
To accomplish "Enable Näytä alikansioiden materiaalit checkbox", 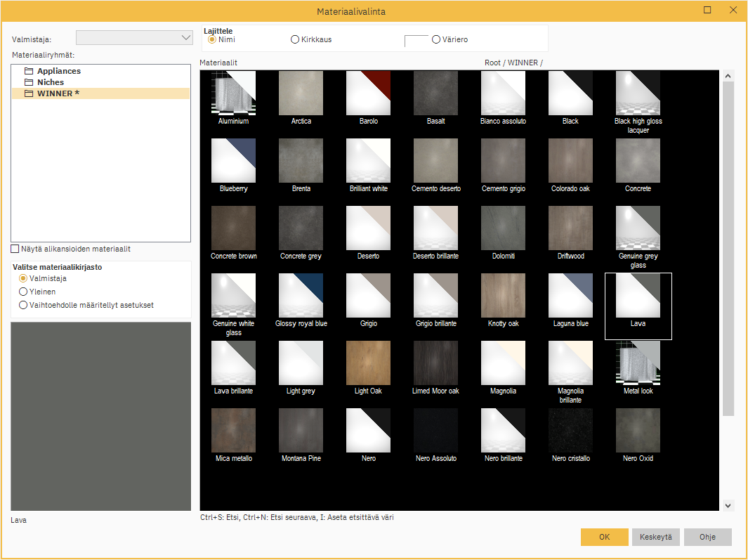I will click(15, 249).
